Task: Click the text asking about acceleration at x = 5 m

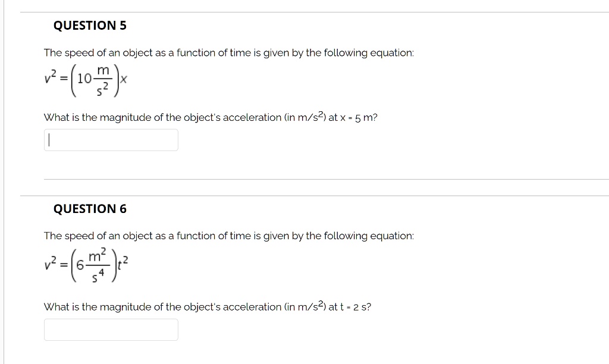Action: [211, 117]
